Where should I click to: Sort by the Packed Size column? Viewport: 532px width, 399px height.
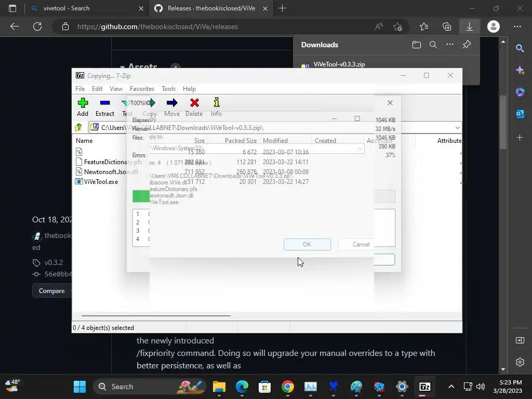241,140
